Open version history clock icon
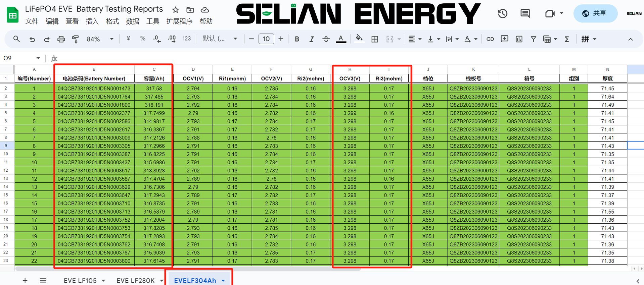Screen dimensions: 644x285 [x=502, y=14]
